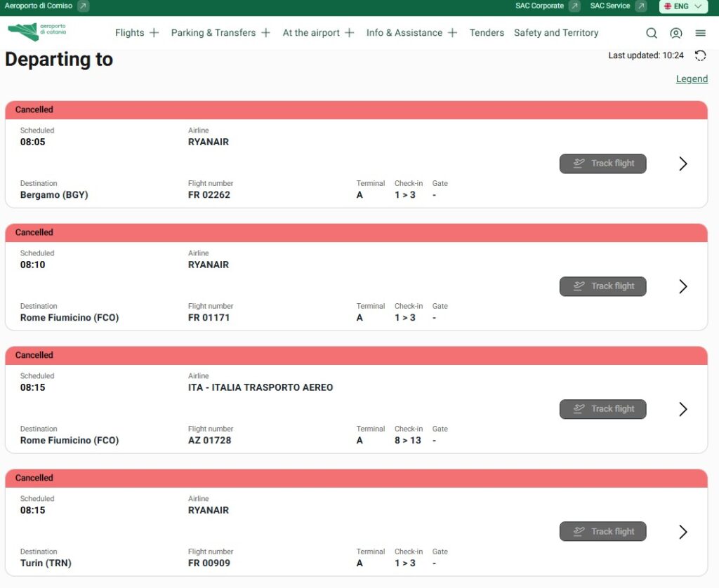Refresh flight list with reload icon
Image resolution: width=719 pixels, height=588 pixels.
pos(700,55)
